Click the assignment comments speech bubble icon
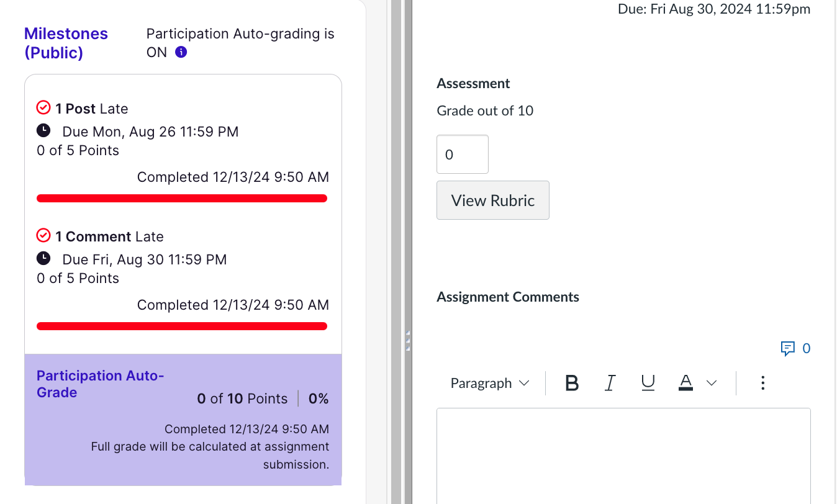Screen dimensions: 837x504 787,348
